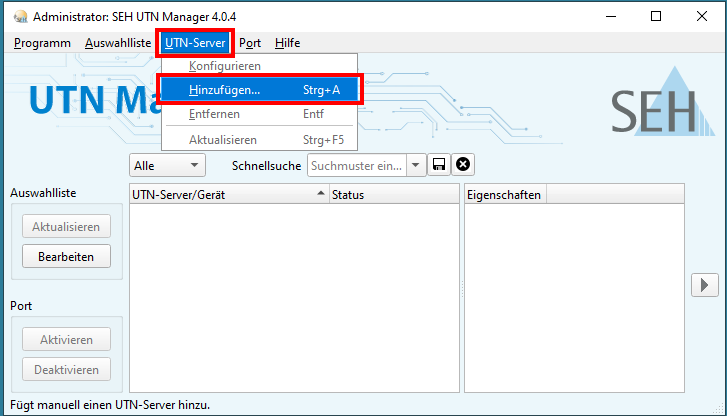Choose Entfernen from the menu
The image size is (727, 416).
(x=260, y=114)
